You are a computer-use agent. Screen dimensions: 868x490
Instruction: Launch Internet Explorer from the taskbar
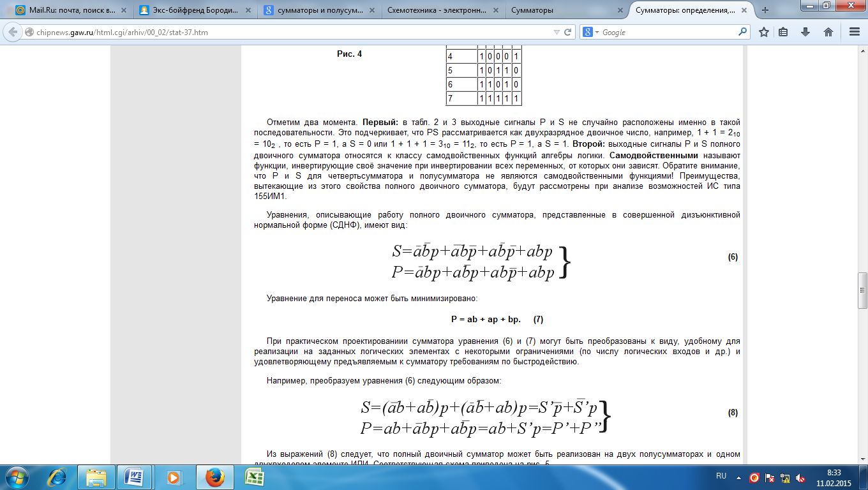[57, 477]
